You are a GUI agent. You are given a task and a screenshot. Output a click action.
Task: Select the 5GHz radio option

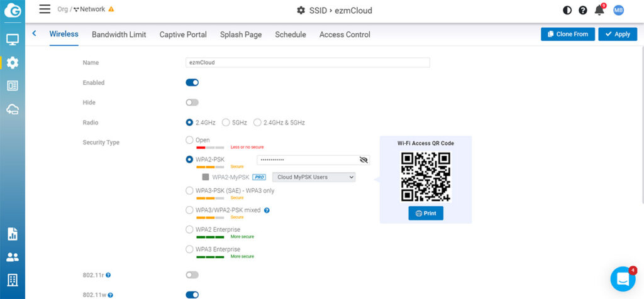[x=226, y=122]
